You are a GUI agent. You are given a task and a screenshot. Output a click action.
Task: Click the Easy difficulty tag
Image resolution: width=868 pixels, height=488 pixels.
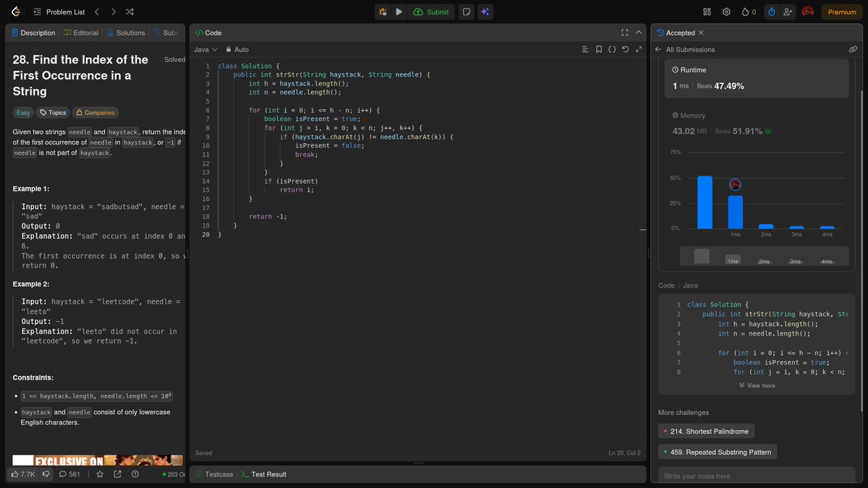pos(23,112)
